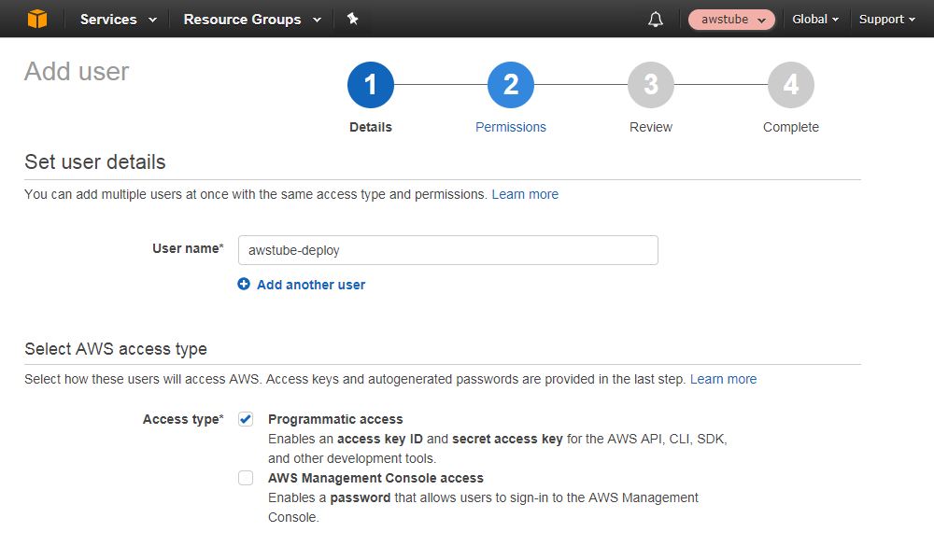
Task: Click the step 3 Review circle
Action: click(x=651, y=85)
